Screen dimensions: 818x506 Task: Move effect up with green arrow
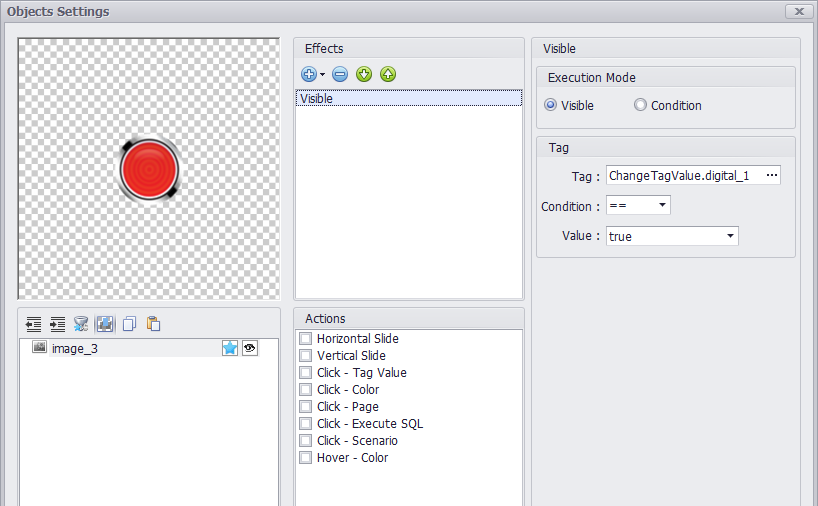coord(388,74)
